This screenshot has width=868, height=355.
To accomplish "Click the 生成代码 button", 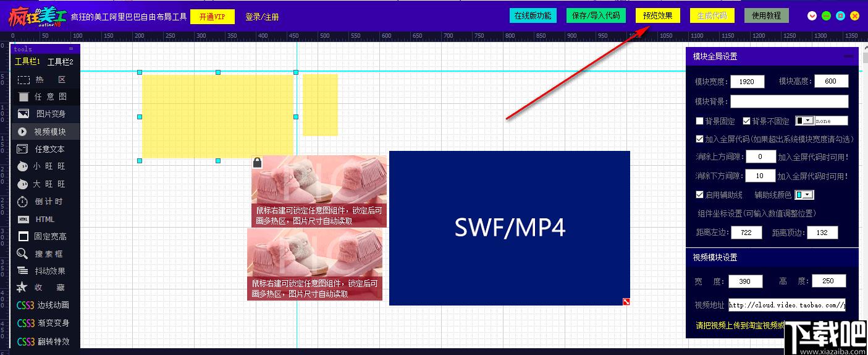I will tap(712, 15).
